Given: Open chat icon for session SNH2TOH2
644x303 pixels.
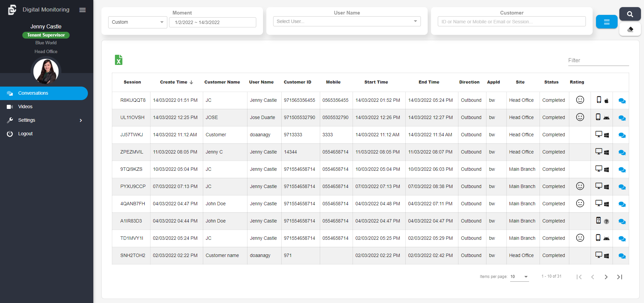Looking at the screenshot, I should (622, 256).
